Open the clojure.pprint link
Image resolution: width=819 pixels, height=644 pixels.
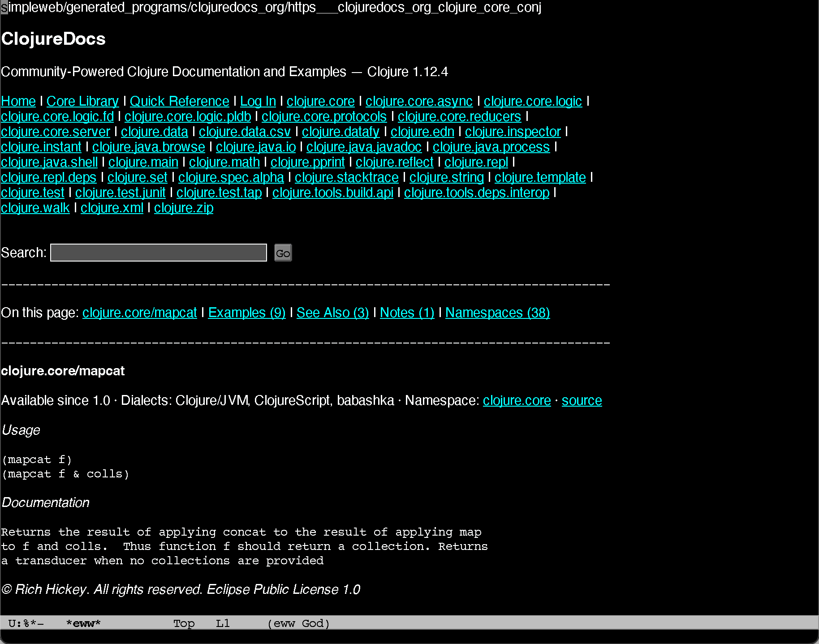[308, 163]
